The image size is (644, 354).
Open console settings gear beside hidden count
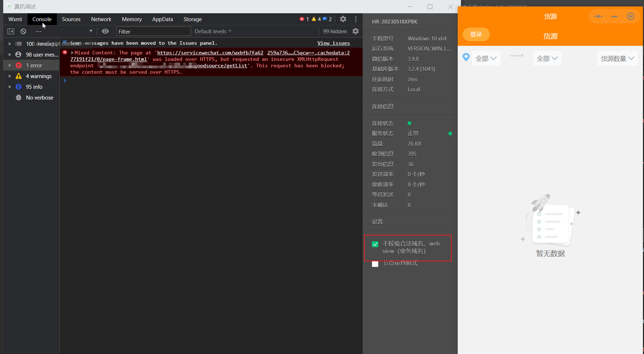pos(355,31)
